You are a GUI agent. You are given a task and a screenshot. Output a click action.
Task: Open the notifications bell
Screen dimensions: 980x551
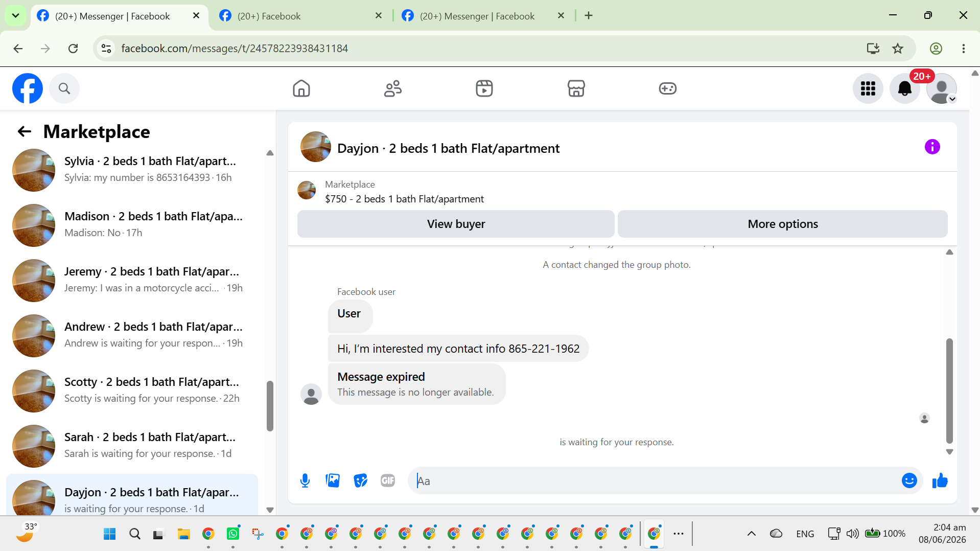click(x=905, y=88)
